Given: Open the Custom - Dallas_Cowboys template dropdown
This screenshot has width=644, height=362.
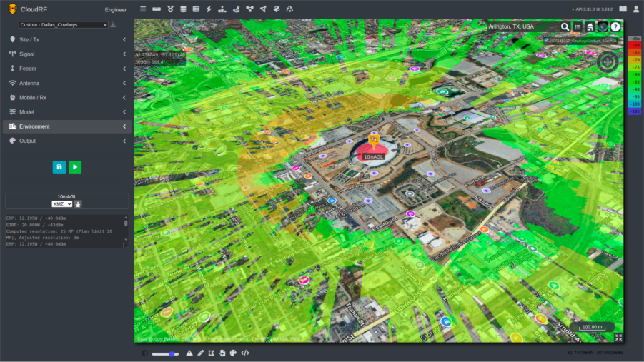Looking at the screenshot, I should [63, 24].
